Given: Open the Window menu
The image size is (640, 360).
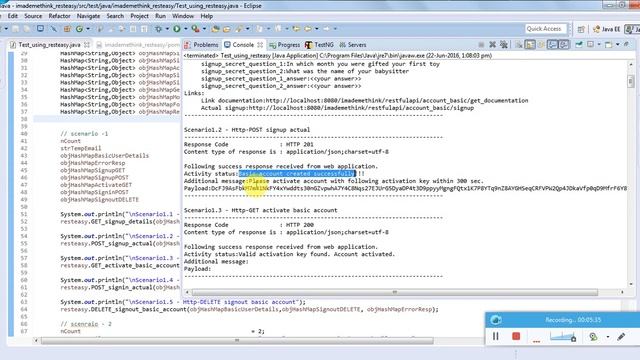Looking at the screenshot, I should 183,16.
